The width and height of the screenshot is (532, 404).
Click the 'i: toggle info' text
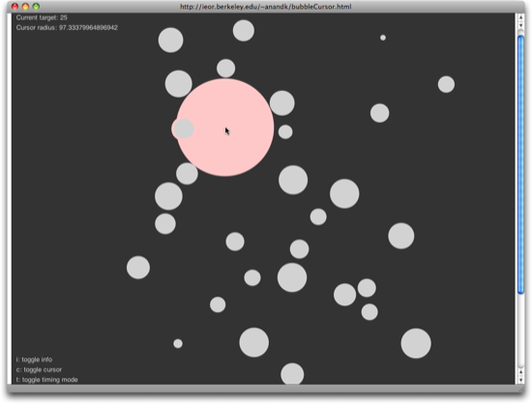point(34,360)
